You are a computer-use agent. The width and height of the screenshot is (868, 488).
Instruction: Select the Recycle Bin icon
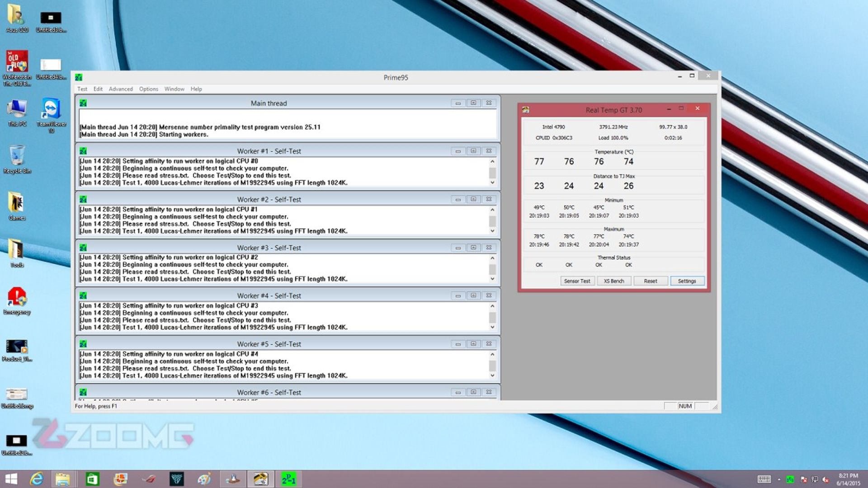pos(17,160)
